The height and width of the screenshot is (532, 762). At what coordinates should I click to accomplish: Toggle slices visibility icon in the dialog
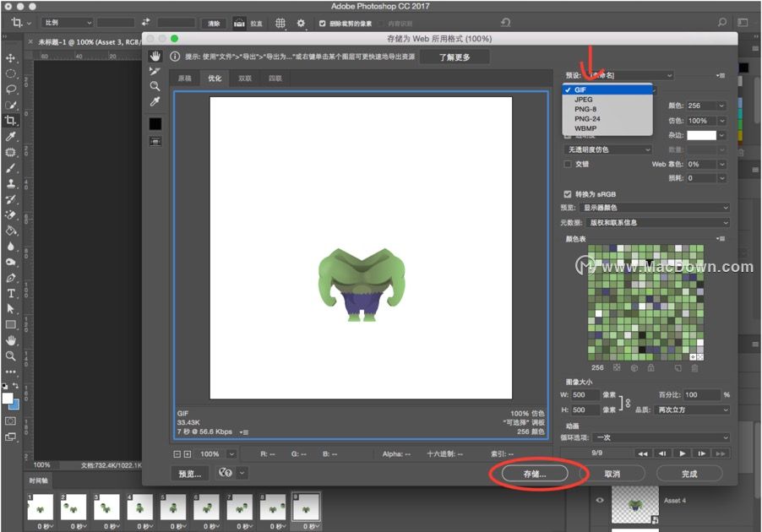coord(155,141)
